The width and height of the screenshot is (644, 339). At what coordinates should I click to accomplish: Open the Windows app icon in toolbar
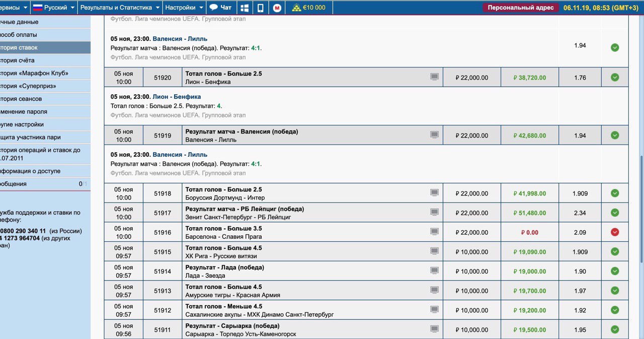[x=245, y=8]
